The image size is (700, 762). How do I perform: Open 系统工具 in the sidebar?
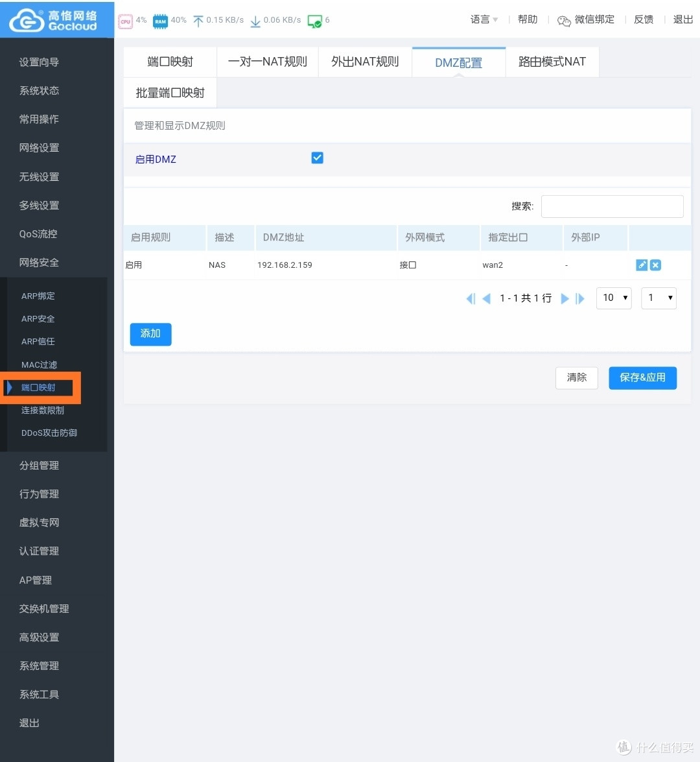tap(39, 695)
